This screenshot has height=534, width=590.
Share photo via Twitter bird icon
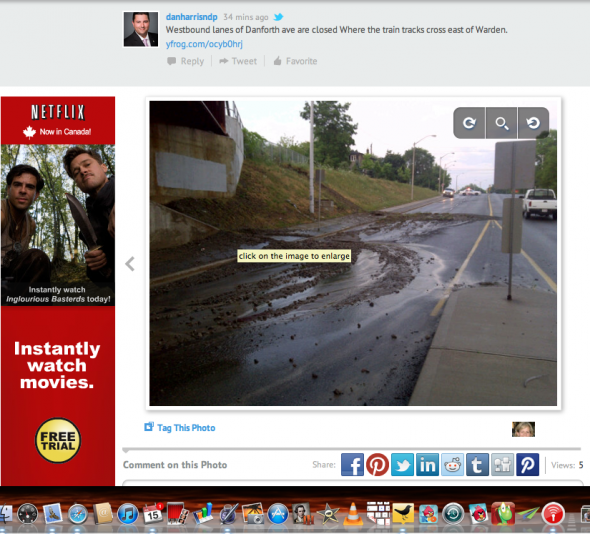coord(402,465)
